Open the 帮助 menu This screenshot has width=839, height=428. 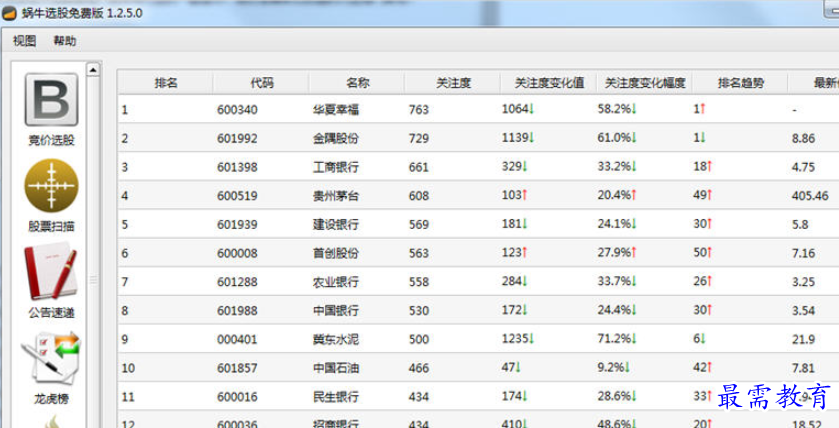click(x=65, y=41)
